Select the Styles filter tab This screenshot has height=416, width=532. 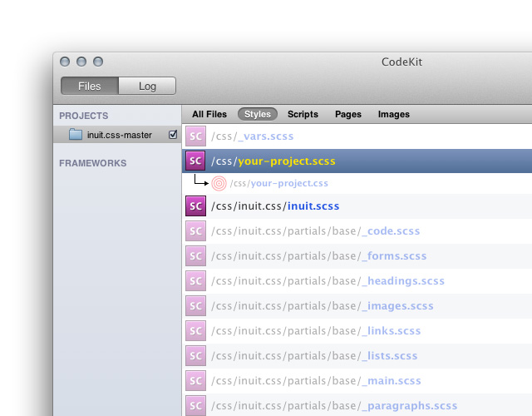258,114
